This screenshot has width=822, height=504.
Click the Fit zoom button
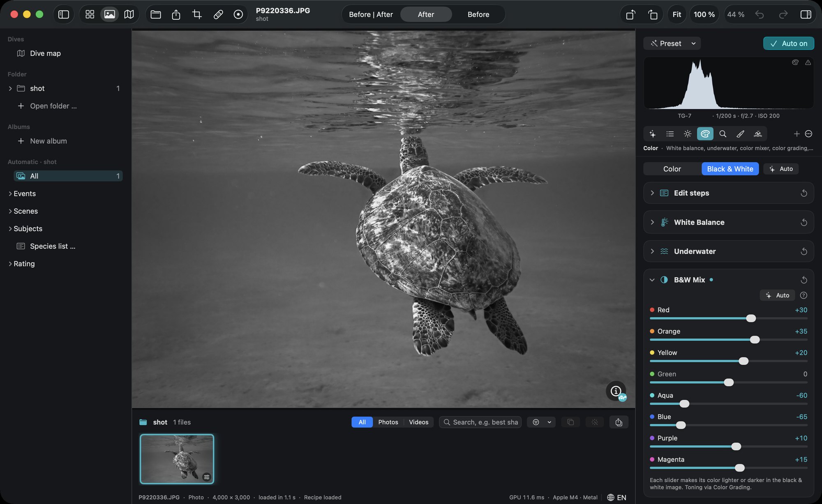(x=677, y=14)
